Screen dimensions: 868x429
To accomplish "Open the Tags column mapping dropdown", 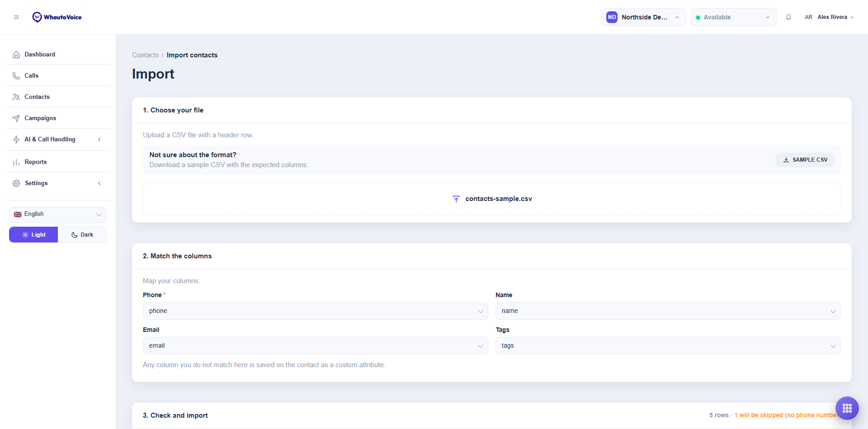I will pyautogui.click(x=668, y=345).
